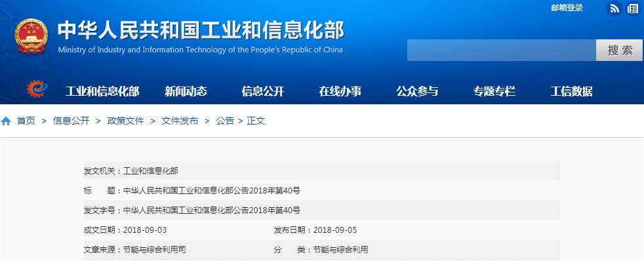Open 在线办事 nav menu

340,91
